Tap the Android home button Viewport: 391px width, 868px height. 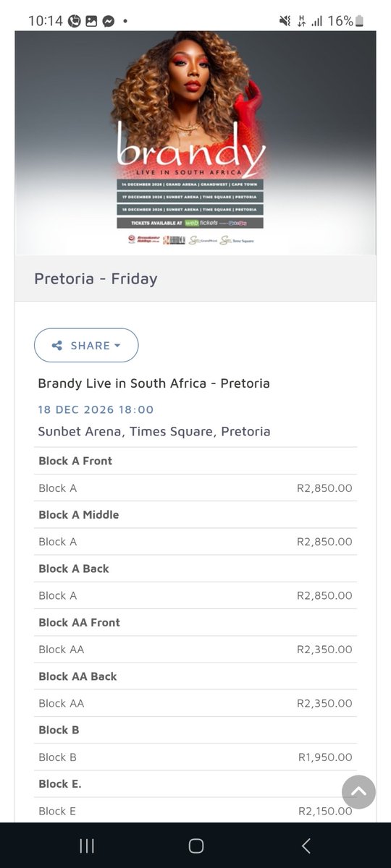coord(195,846)
